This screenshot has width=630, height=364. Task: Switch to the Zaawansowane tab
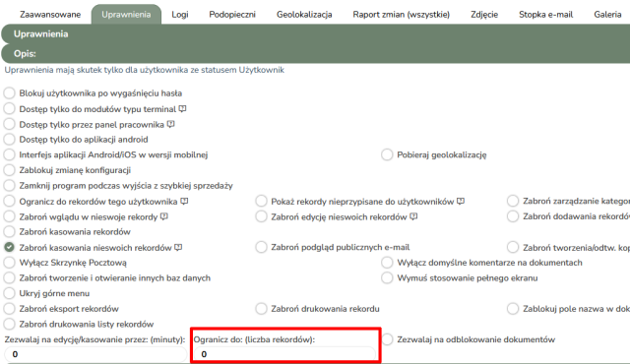pos(50,15)
